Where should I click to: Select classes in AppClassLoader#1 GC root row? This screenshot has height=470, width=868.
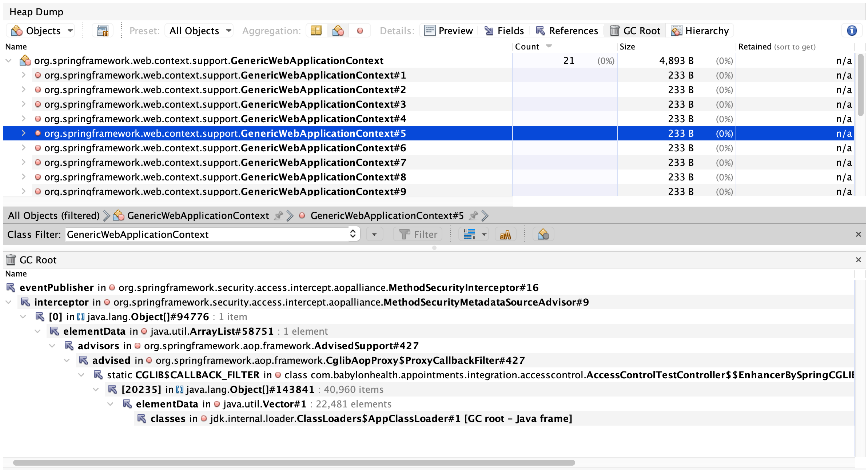tap(493, 418)
